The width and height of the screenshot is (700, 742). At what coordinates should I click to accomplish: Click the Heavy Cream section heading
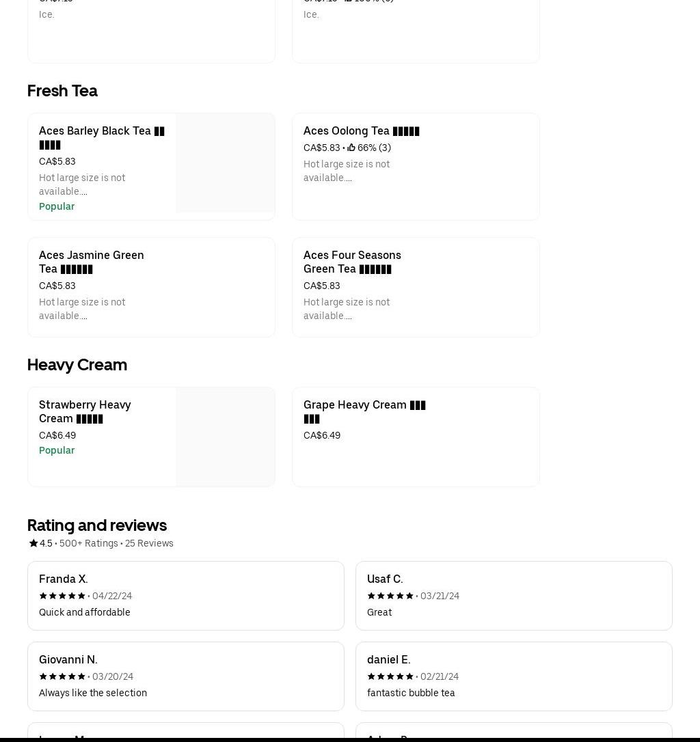(77, 365)
